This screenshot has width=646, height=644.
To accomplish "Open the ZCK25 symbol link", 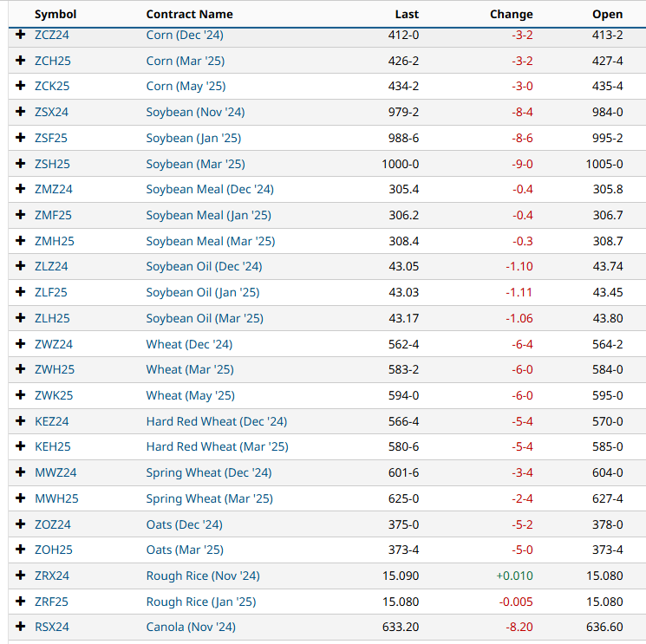I will (52, 86).
